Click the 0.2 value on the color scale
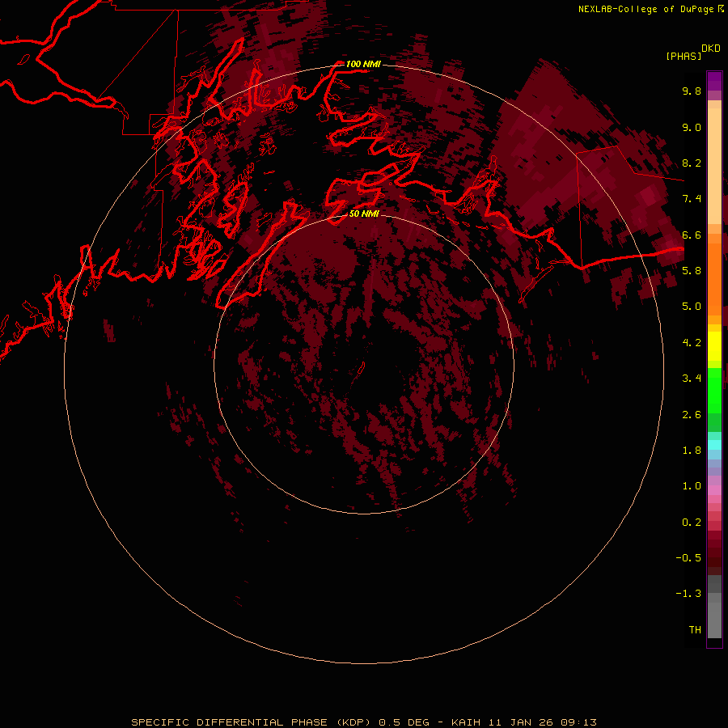This screenshot has width=728, height=728. (692, 523)
